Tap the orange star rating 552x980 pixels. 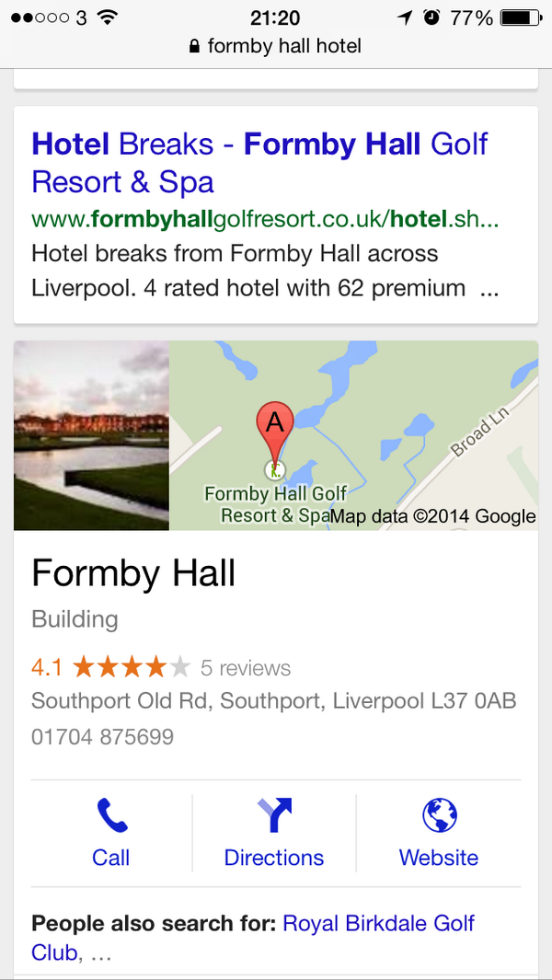132,667
